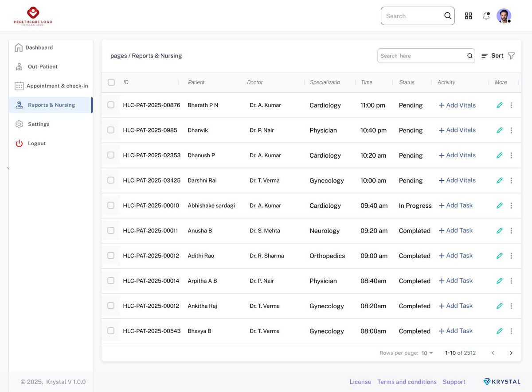
Task: Edit the Darshni Rai row with pencil icon
Action: pyautogui.click(x=500, y=181)
